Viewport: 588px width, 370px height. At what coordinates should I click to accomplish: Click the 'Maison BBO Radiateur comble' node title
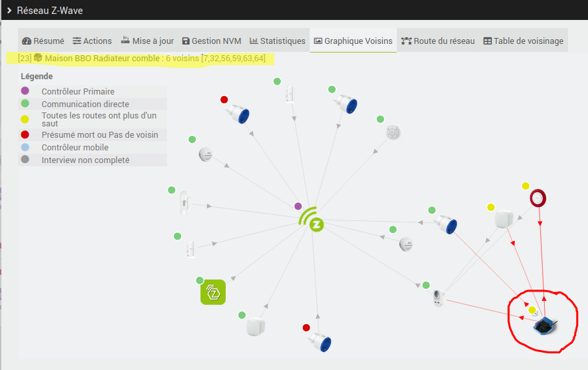pos(103,59)
